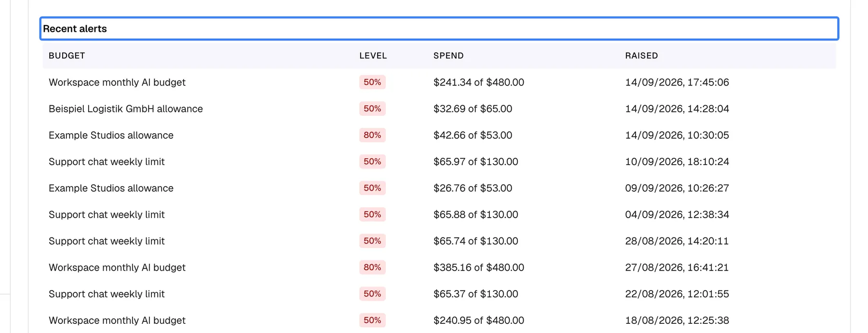Click timestamp 14/09/2026, 14:28:04
The width and height of the screenshot is (868, 333).
pos(677,109)
